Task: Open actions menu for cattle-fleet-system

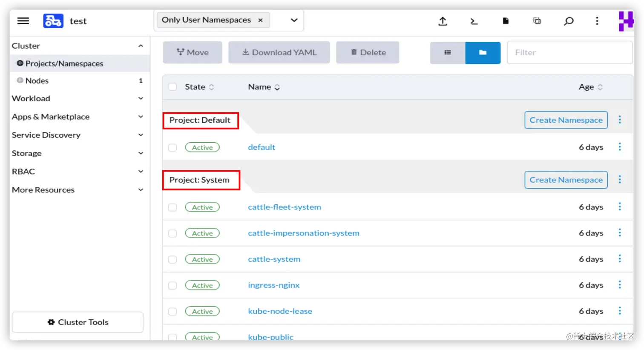Action: [x=620, y=207]
